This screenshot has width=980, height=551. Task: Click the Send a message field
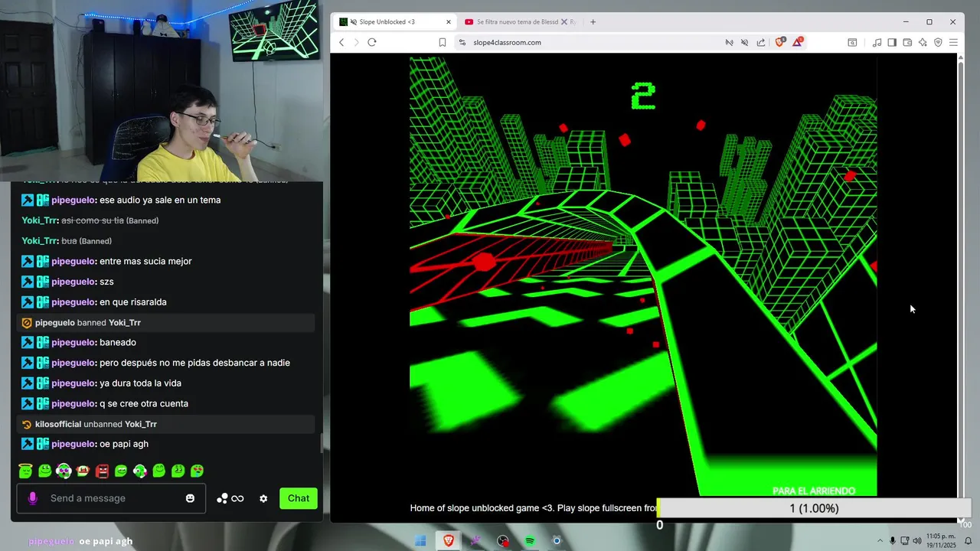[x=110, y=498]
